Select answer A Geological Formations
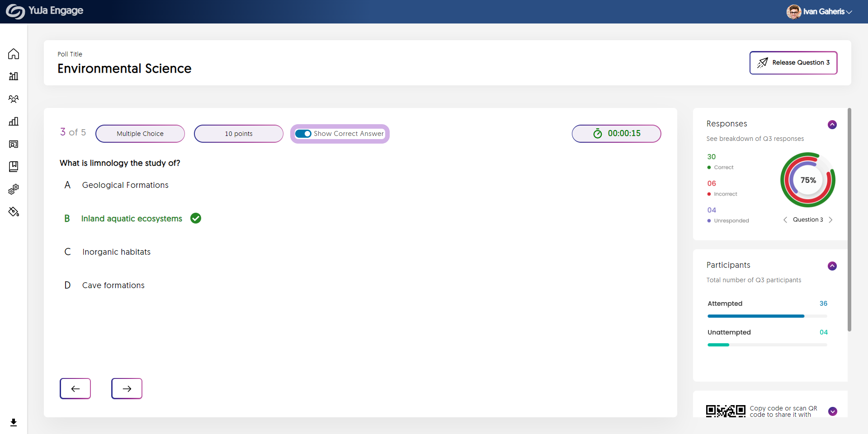The width and height of the screenshot is (868, 434). [x=117, y=185]
